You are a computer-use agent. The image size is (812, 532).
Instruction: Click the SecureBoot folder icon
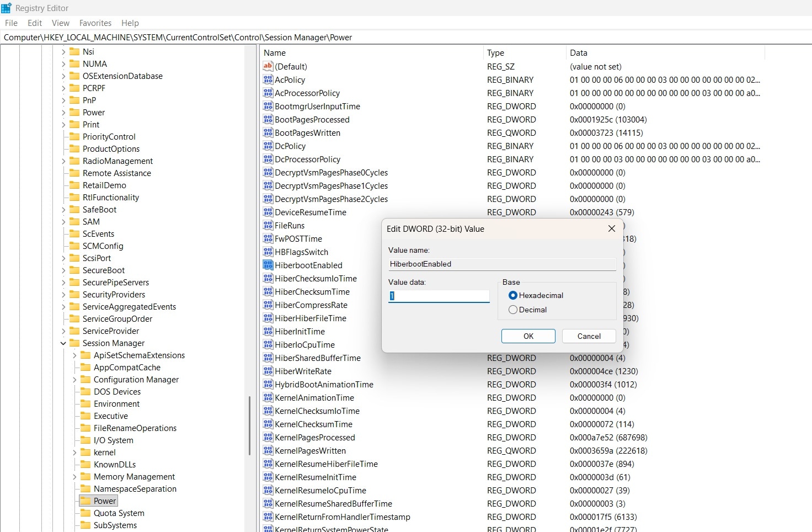tap(76, 270)
